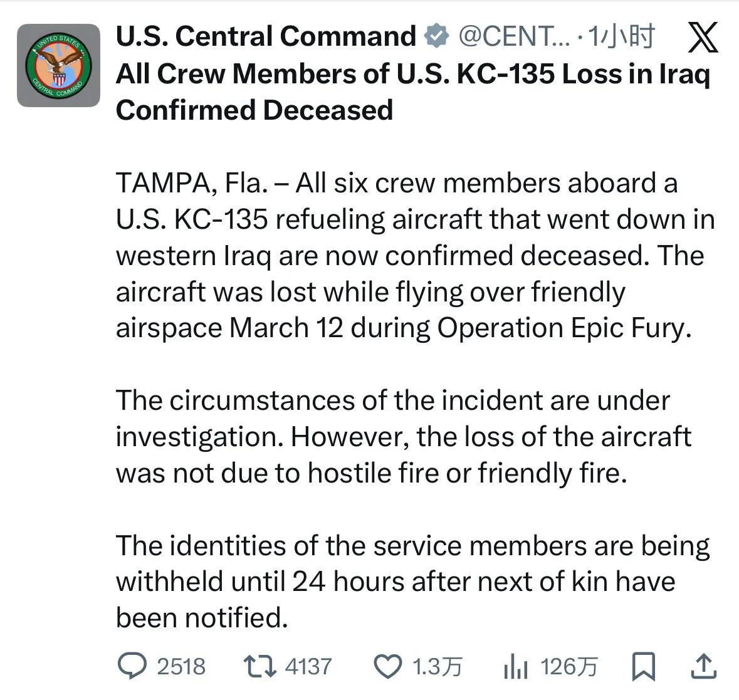Click the X logo icon

[x=703, y=38]
